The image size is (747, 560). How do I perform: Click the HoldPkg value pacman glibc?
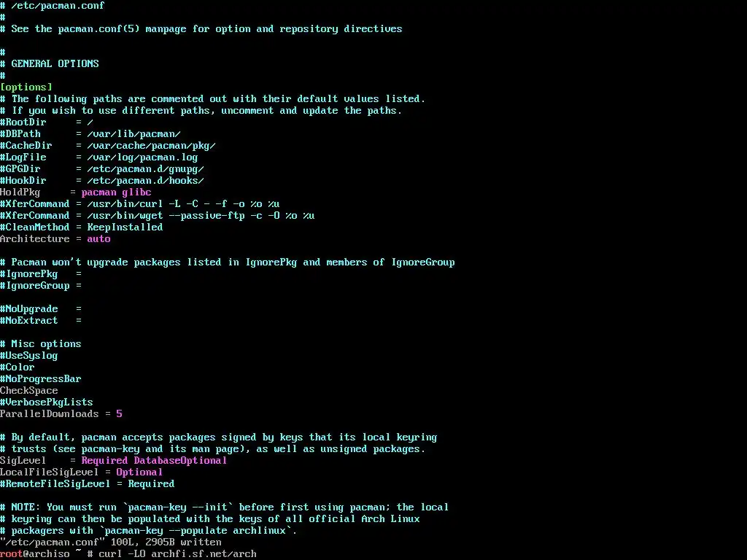(x=116, y=192)
